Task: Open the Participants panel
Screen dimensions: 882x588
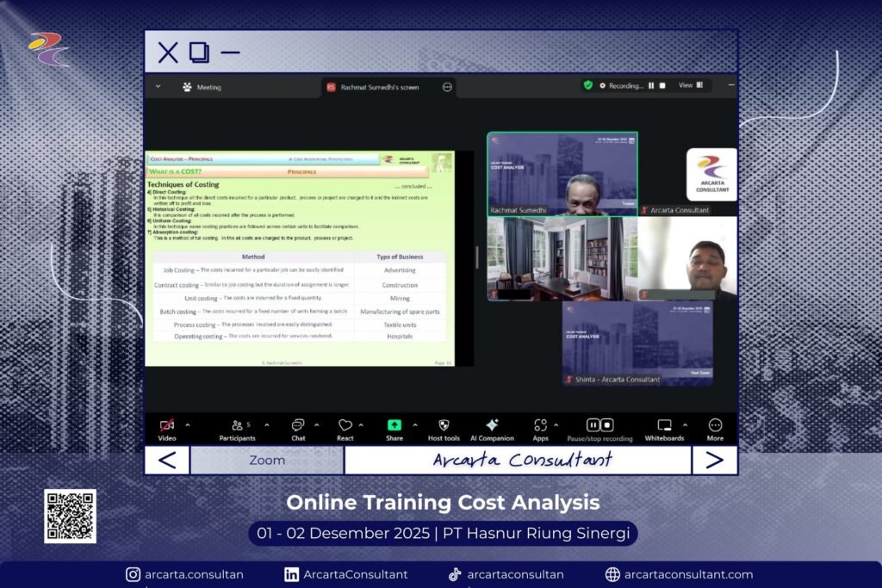Action: point(237,425)
